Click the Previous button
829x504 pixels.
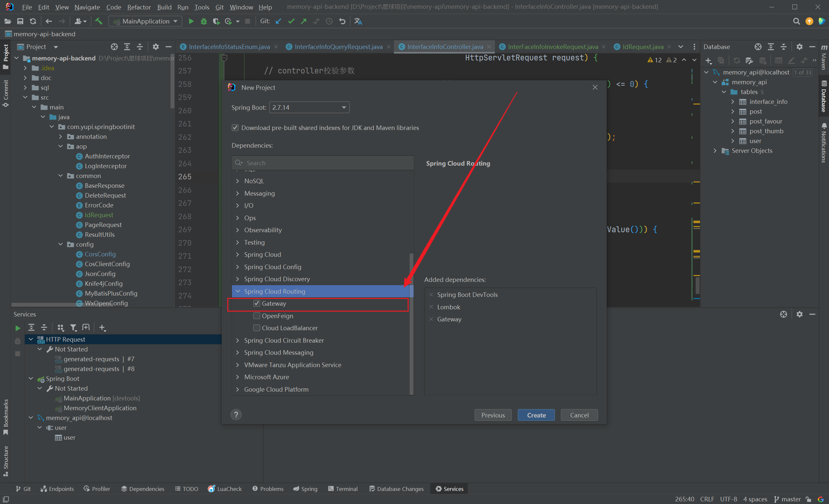pyautogui.click(x=493, y=415)
